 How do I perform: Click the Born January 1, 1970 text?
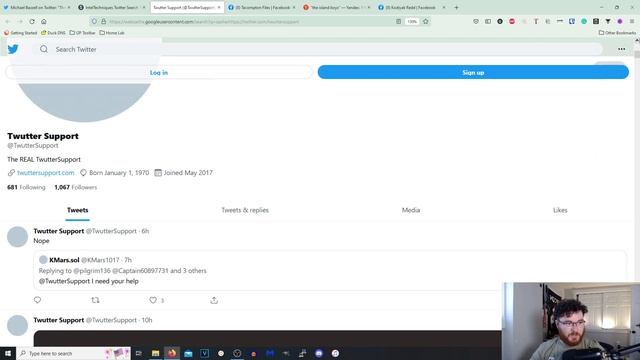(x=119, y=173)
